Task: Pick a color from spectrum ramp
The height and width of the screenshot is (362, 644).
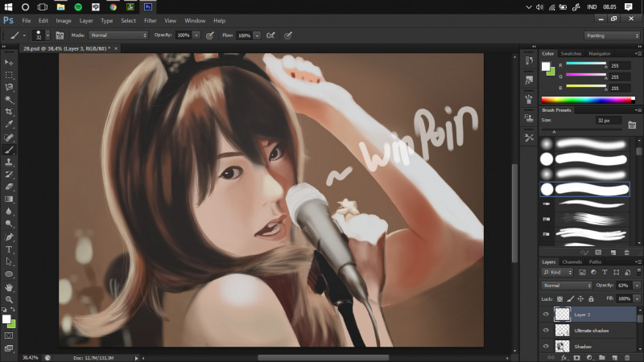Action: click(588, 100)
